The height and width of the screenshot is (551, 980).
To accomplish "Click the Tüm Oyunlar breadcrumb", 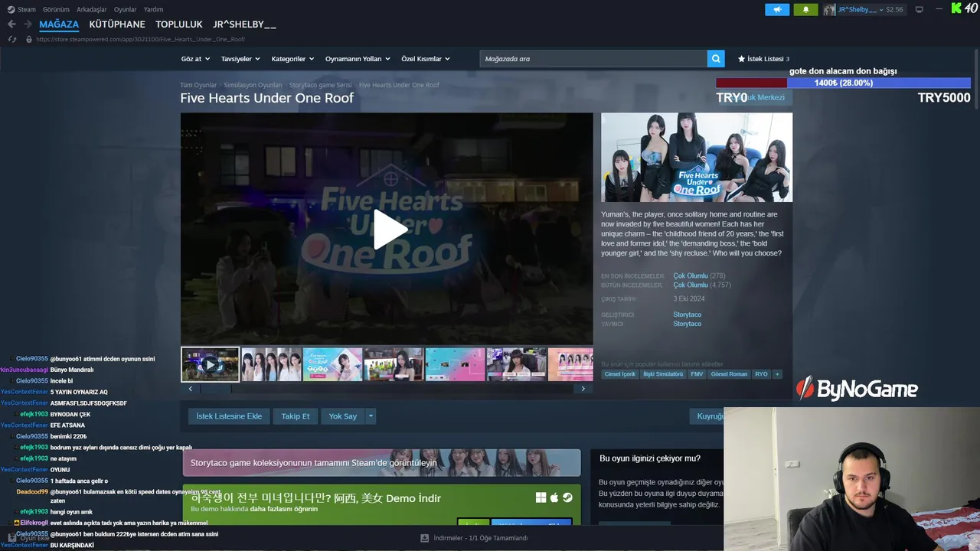I will tap(198, 85).
